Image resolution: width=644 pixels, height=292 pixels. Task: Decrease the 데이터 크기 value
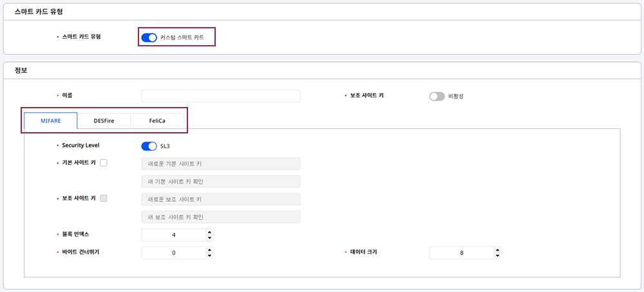pyautogui.click(x=498, y=256)
